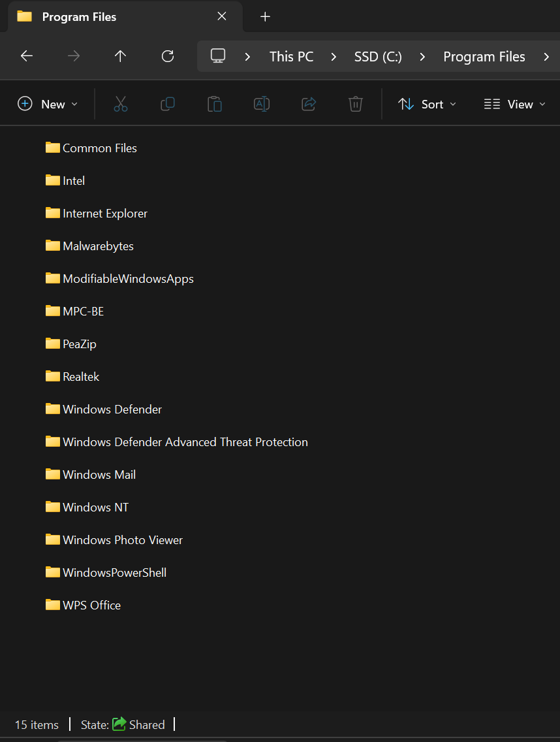Open the Sort dropdown menu

pyautogui.click(x=428, y=104)
